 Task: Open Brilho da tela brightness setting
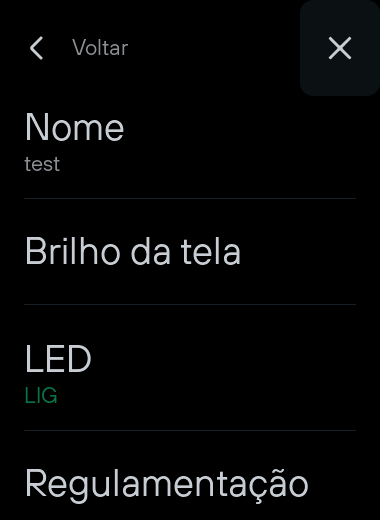pos(190,251)
